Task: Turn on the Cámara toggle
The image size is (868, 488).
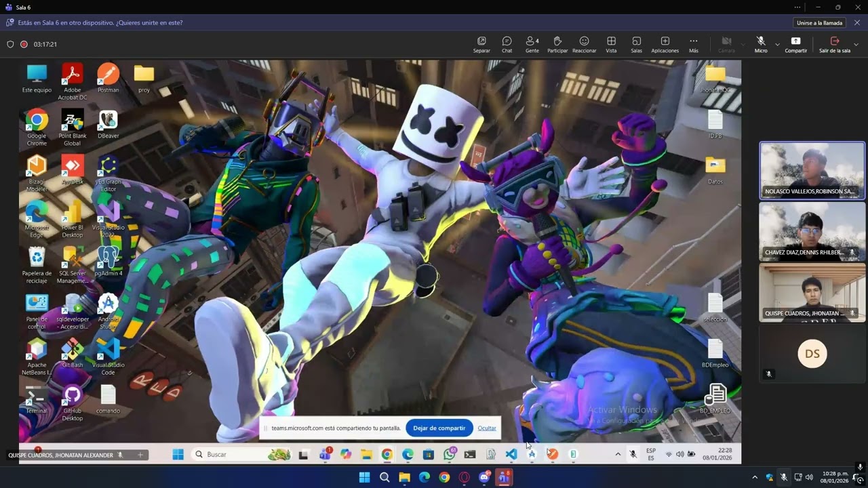Action: tap(726, 45)
